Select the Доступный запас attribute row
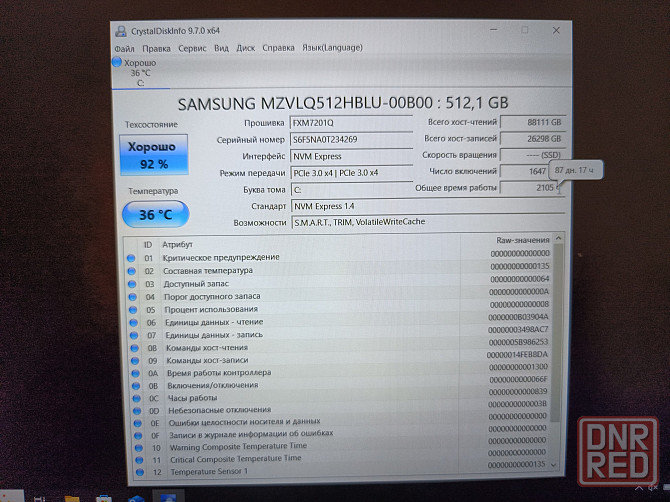The width and height of the screenshot is (670, 502). [x=338, y=282]
